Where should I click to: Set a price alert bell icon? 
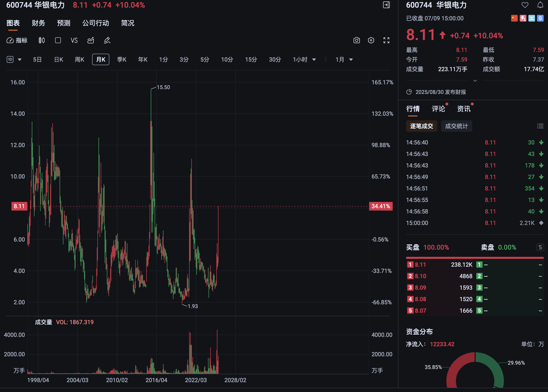point(540,5)
